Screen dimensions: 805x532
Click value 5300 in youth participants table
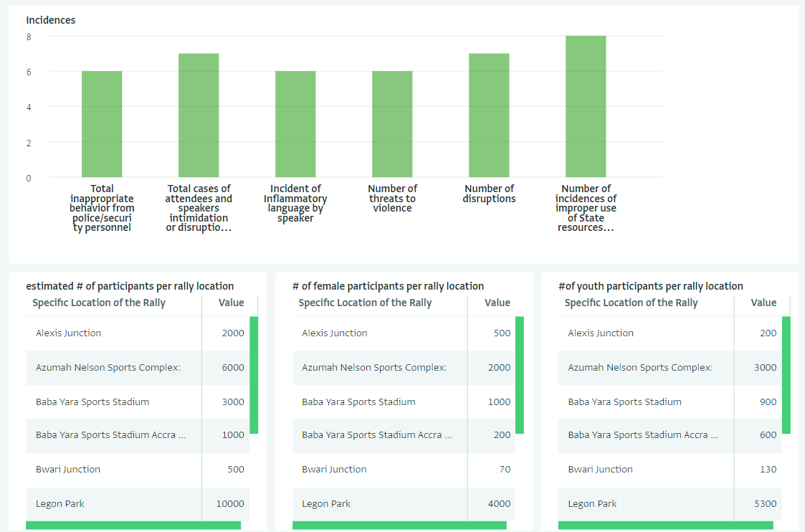coord(766,503)
